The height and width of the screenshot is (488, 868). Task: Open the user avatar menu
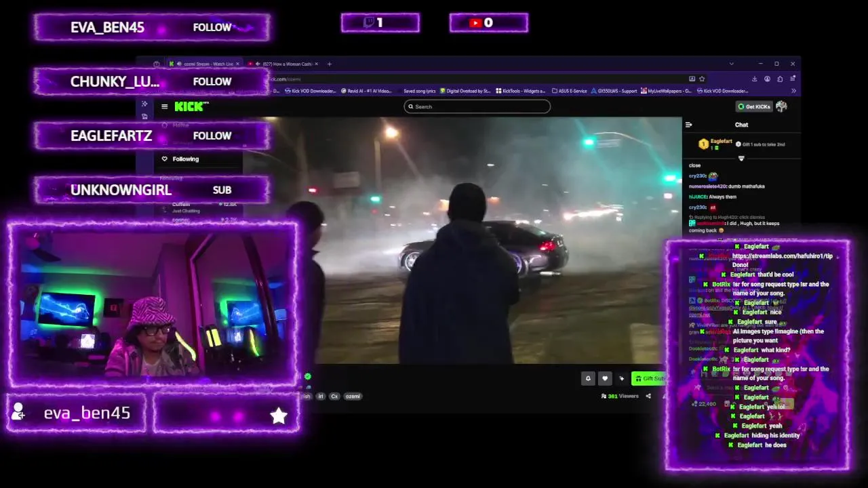pyautogui.click(x=781, y=106)
